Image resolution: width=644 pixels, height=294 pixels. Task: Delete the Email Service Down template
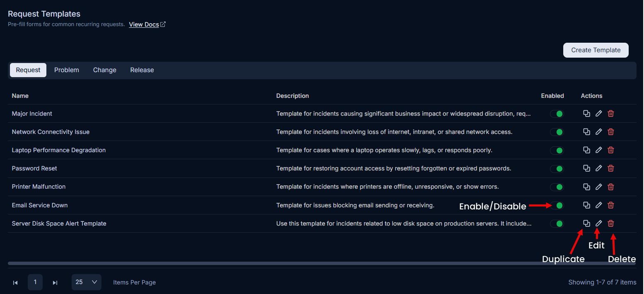click(611, 205)
